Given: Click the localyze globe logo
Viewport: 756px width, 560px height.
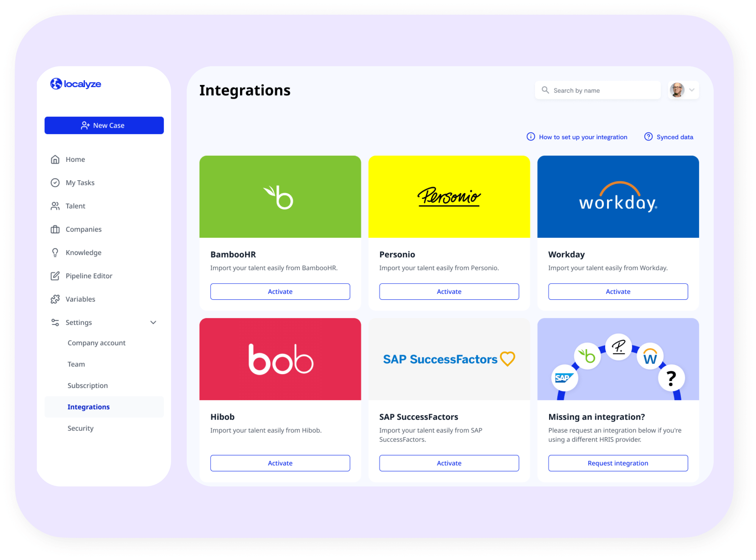Looking at the screenshot, I should point(56,84).
